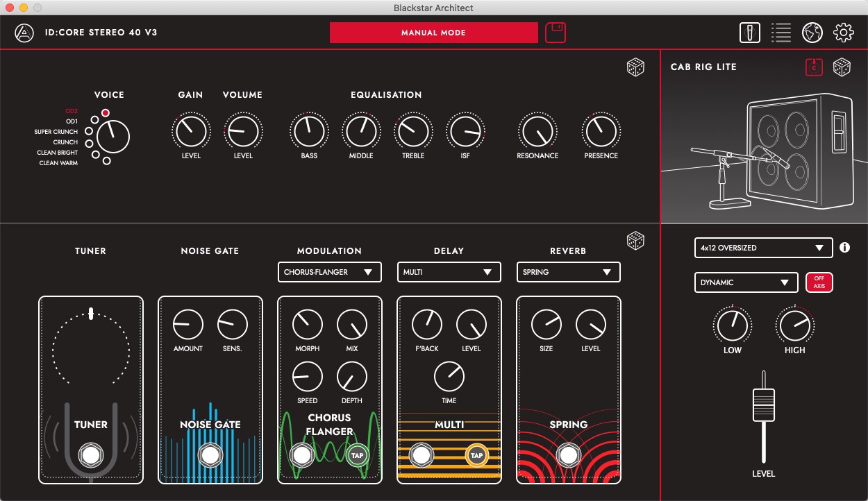Viewport: 868px width, 501px height.
Task: Select the Crunch voice
Action: click(x=89, y=142)
